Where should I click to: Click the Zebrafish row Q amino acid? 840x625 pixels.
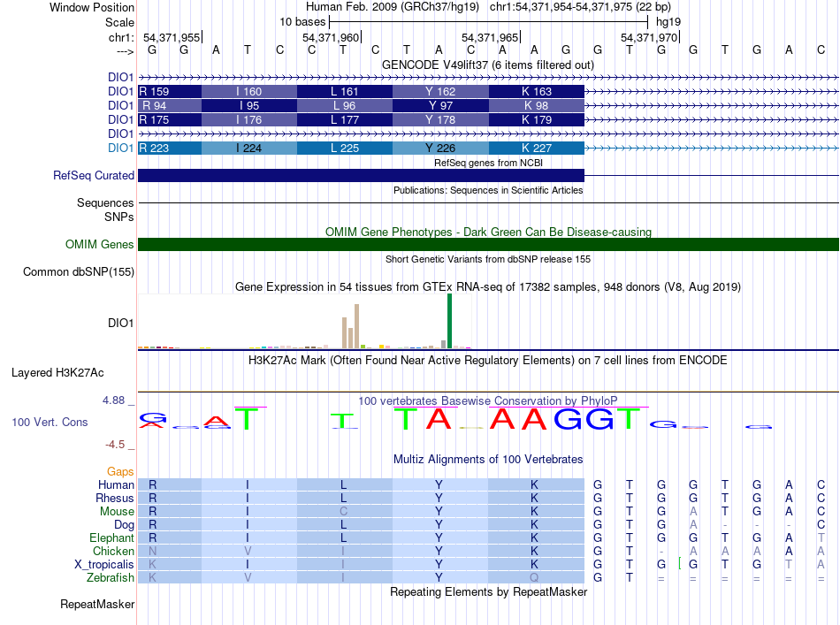click(x=534, y=578)
